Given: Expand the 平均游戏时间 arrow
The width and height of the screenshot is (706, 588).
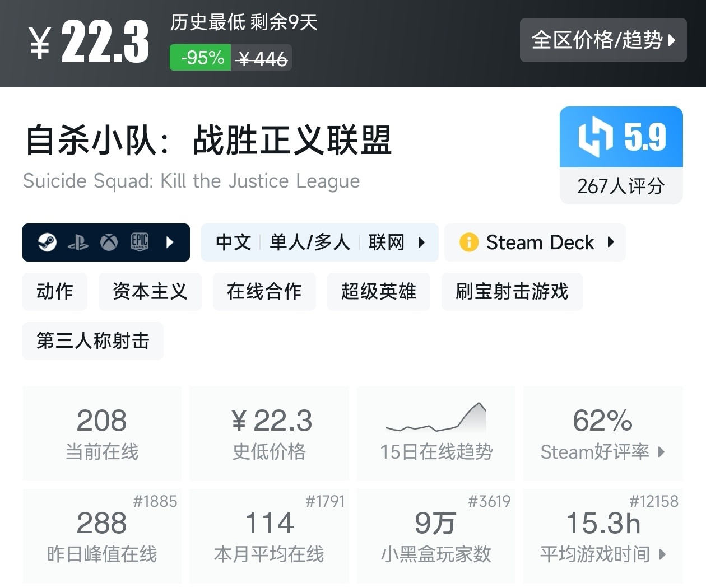Looking at the screenshot, I should 663,554.
